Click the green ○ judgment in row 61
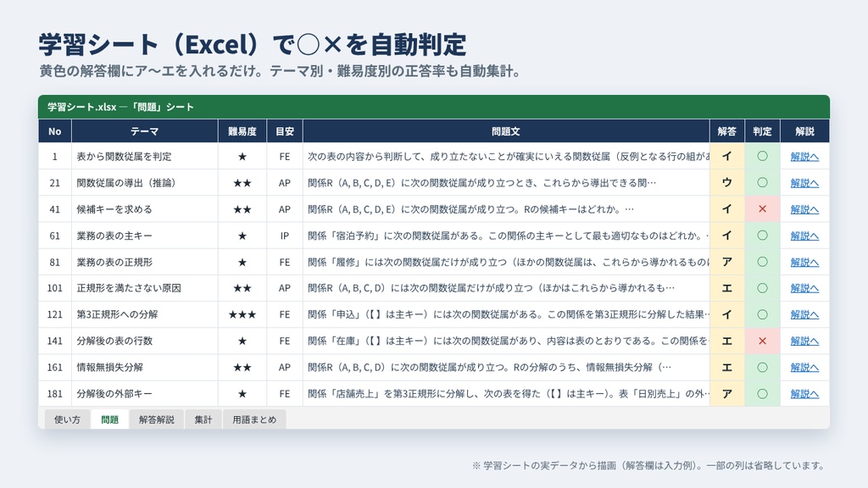 pyautogui.click(x=762, y=236)
